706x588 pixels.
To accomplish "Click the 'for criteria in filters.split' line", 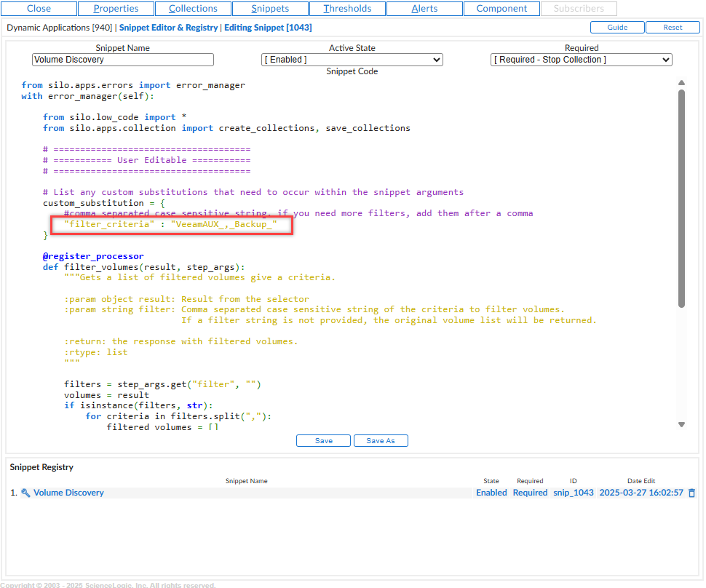I will click(x=178, y=416).
